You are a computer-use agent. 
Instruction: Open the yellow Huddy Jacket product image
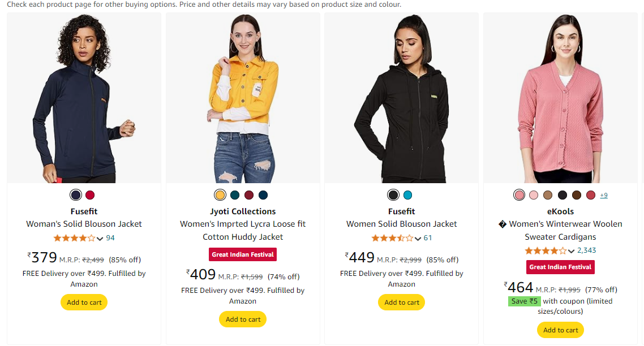[x=243, y=98]
